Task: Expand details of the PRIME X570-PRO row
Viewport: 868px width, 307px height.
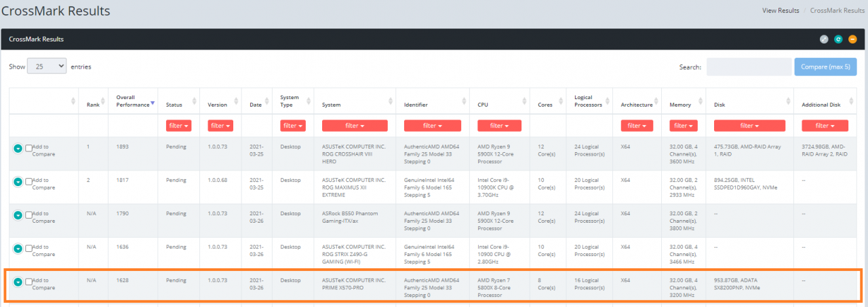Action: click(x=18, y=282)
